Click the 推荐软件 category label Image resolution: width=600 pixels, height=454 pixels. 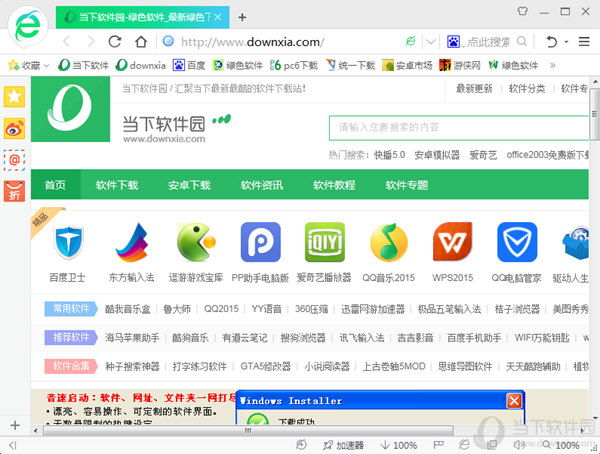click(71, 337)
